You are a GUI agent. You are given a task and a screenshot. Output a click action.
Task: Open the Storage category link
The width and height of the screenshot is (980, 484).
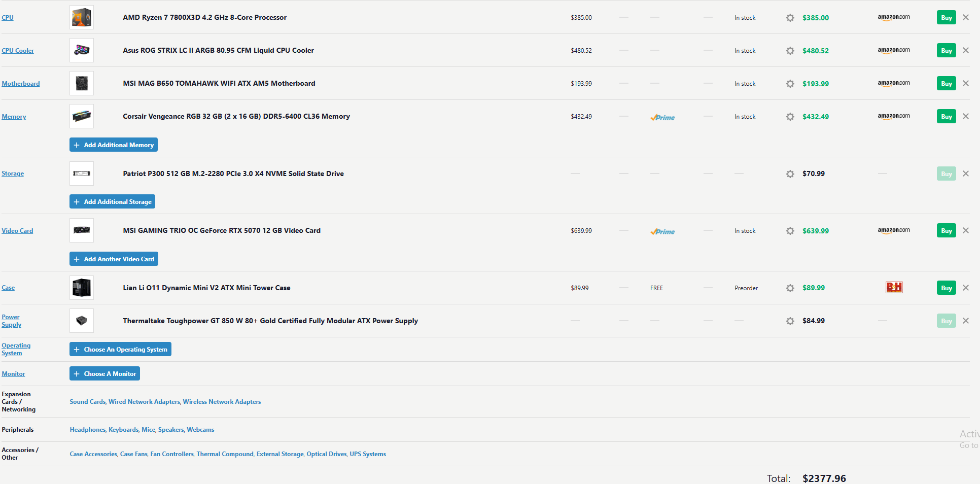(13, 173)
